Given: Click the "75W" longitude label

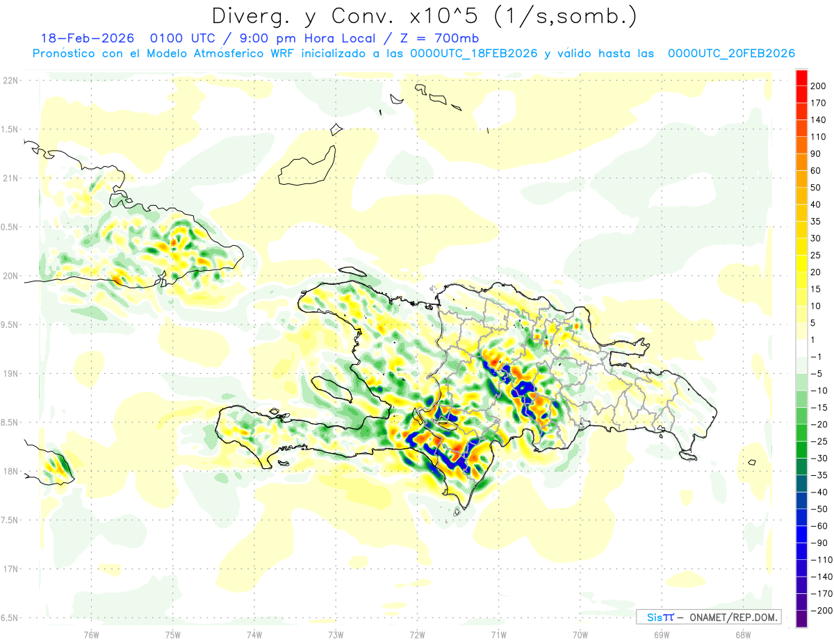Looking at the screenshot, I should pyautogui.click(x=173, y=634).
